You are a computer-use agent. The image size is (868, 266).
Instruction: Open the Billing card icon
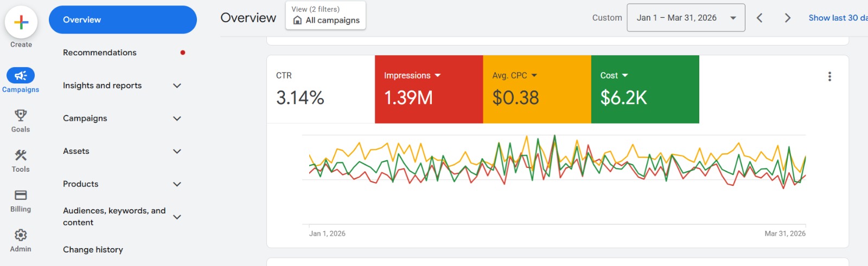21,195
